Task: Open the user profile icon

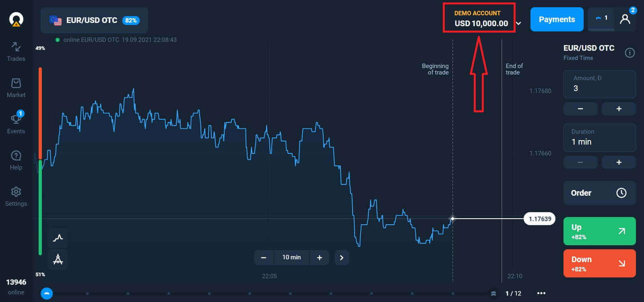Action: [x=625, y=19]
